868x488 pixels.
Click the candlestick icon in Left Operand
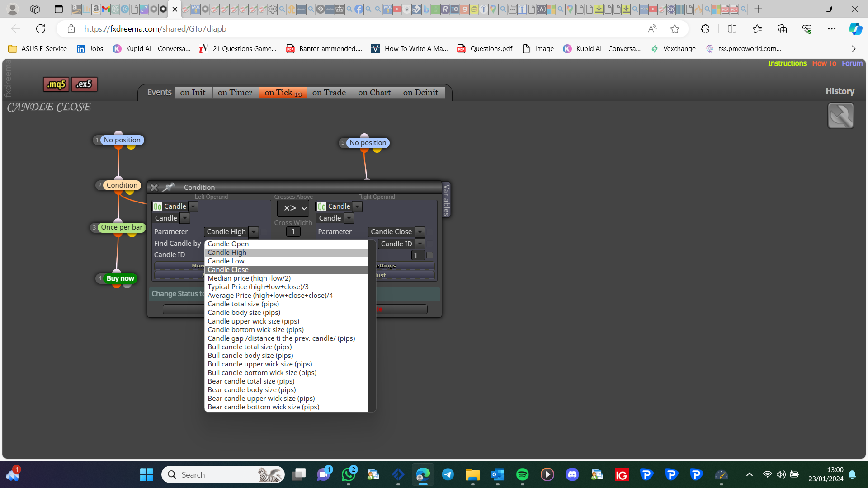tap(157, 206)
